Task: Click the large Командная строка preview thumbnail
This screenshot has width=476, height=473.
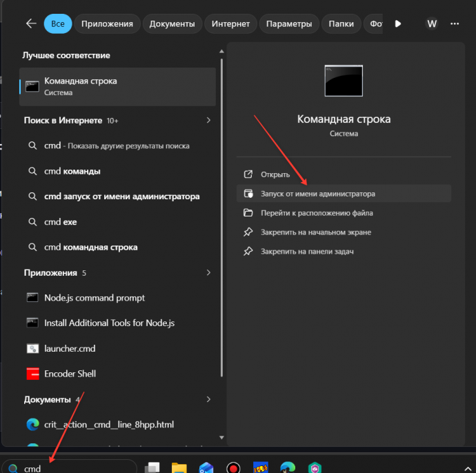Action: click(344, 81)
